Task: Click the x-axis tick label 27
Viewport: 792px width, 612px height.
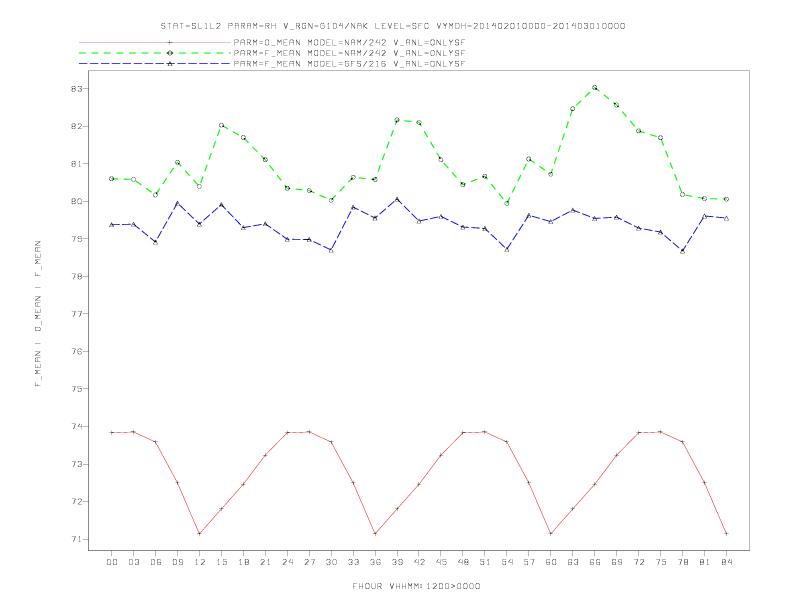Action: (309, 562)
